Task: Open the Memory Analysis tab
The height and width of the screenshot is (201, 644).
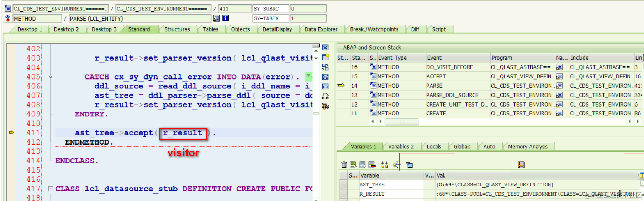Action: [528, 147]
